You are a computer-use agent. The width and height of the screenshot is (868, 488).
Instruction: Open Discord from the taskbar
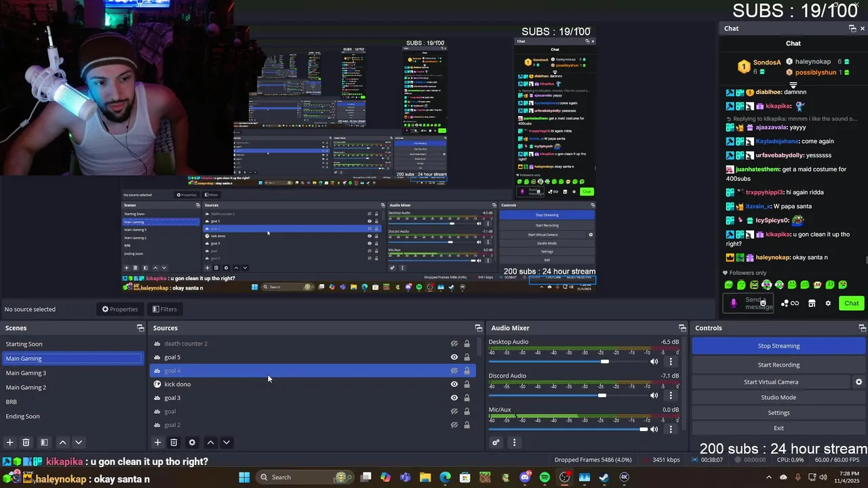525,477
